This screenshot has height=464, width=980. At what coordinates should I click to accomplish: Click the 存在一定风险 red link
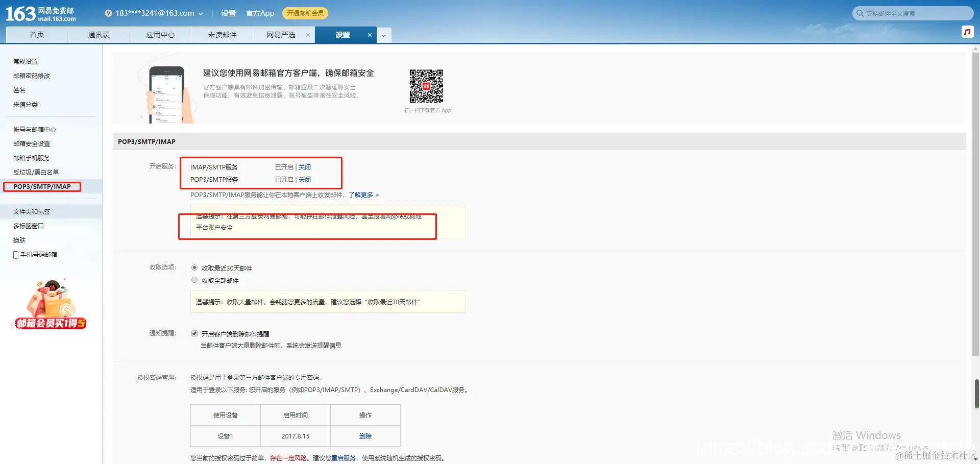pos(288,458)
